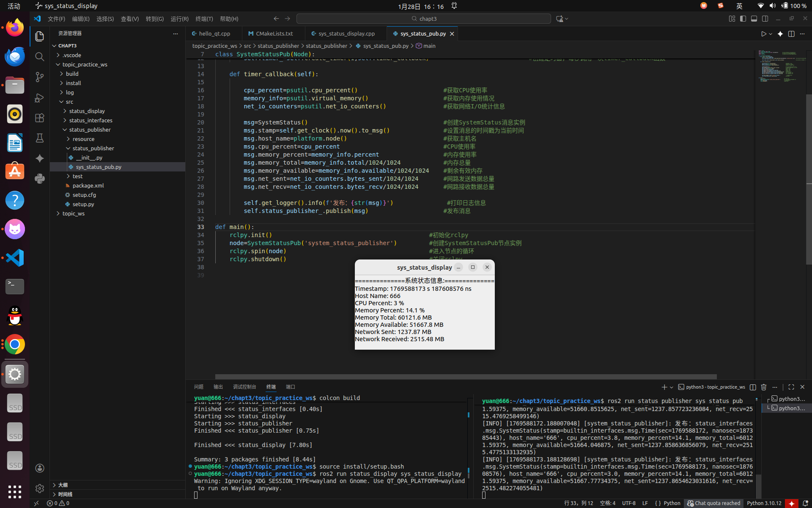Image resolution: width=812 pixels, height=508 pixels.
Task: Open the Search view in activity bar
Action: (x=39, y=57)
